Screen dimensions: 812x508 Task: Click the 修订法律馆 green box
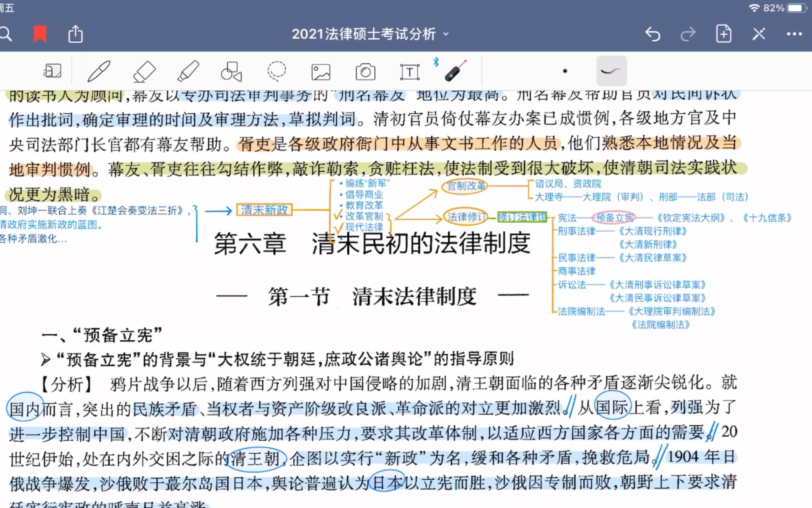pos(522,217)
